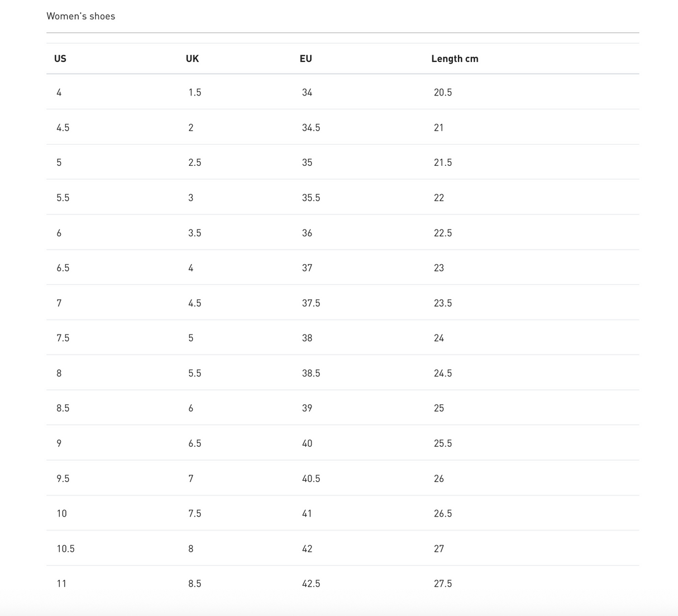Select US size 5.5 cell
The height and width of the screenshot is (616, 678).
(63, 198)
